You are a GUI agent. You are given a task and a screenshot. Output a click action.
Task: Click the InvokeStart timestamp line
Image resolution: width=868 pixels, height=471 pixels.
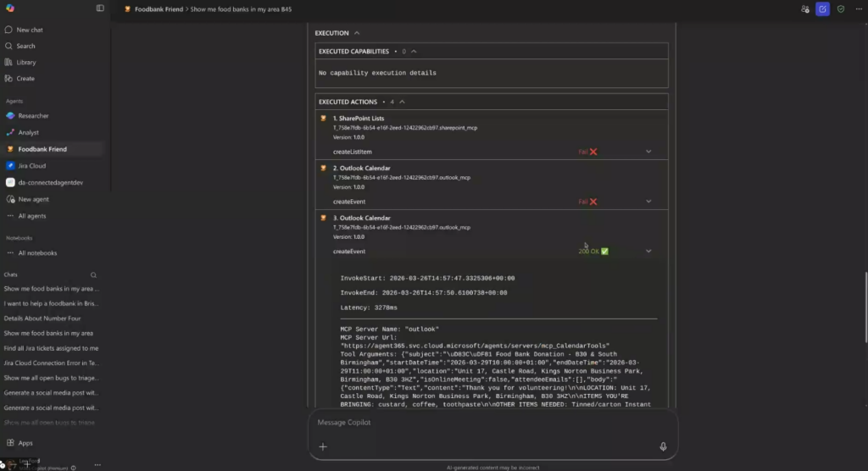point(427,278)
